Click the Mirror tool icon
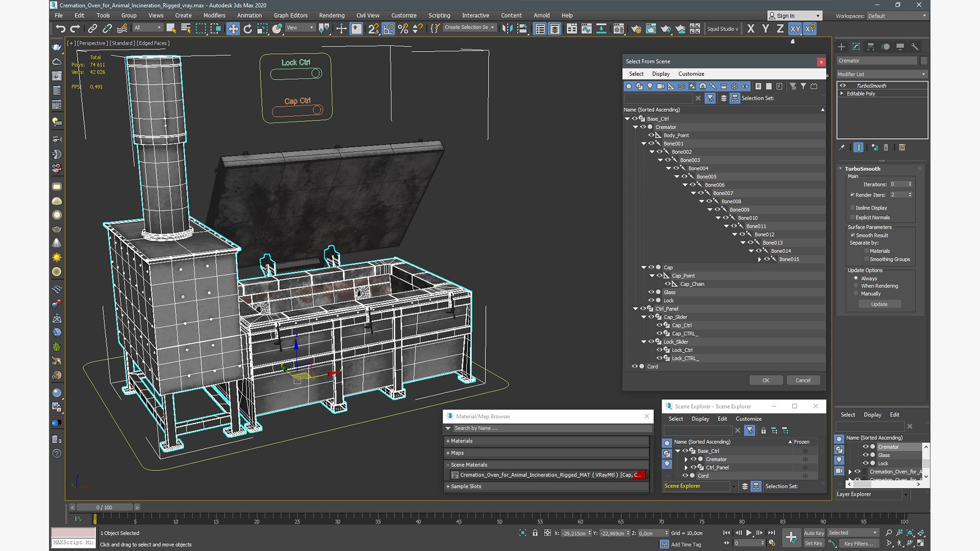The image size is (980, 551). [x=507, y=29]
